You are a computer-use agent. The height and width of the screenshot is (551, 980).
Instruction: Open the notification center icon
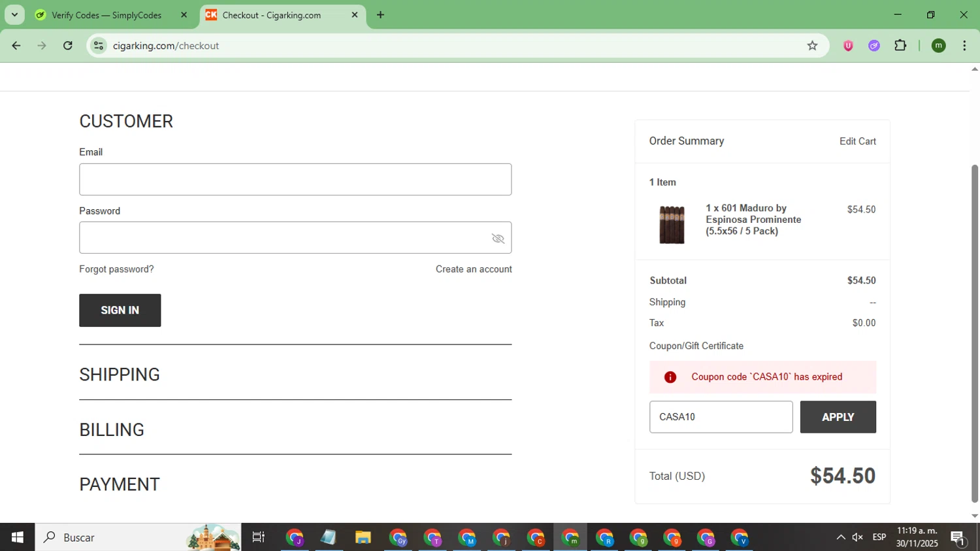(x=958, y=538)
